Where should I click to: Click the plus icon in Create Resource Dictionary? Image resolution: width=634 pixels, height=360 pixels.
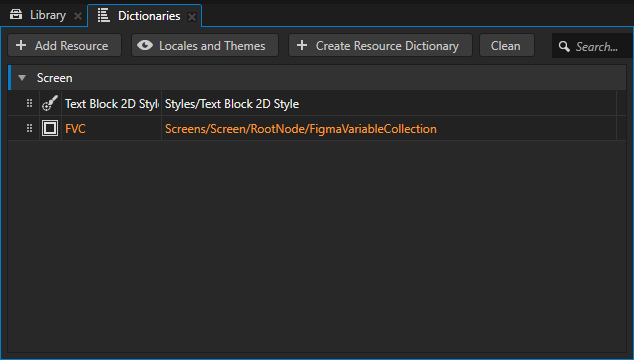(x=302, y=45)
